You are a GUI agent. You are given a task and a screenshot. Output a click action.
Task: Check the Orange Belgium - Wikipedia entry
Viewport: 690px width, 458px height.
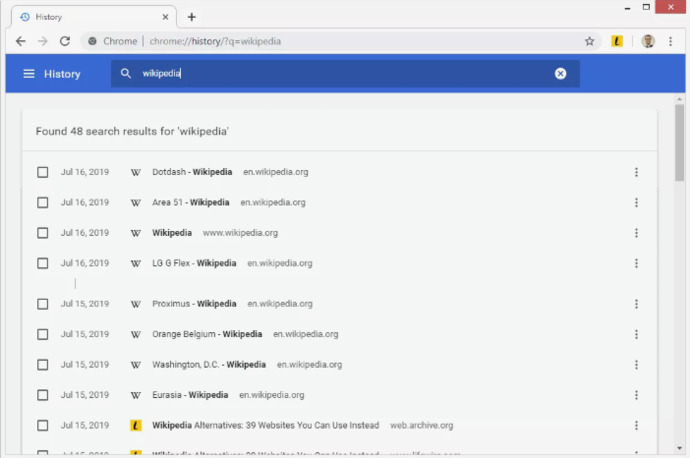[43, 334]
